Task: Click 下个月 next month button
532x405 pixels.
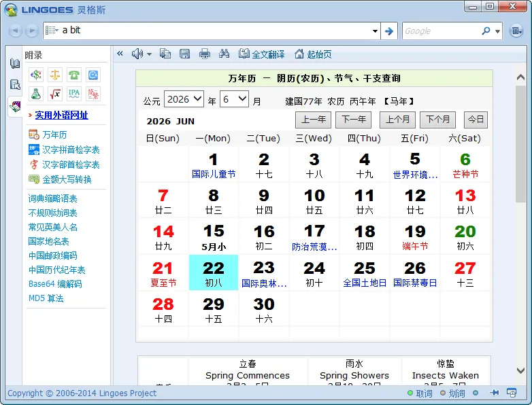Action: point(437,120)
